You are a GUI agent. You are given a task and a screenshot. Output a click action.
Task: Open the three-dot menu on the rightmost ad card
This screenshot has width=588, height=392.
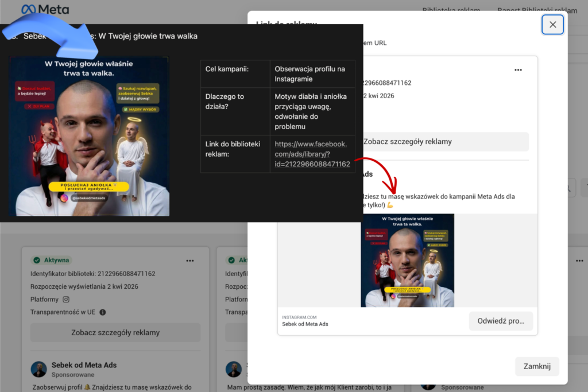point(579,261)
